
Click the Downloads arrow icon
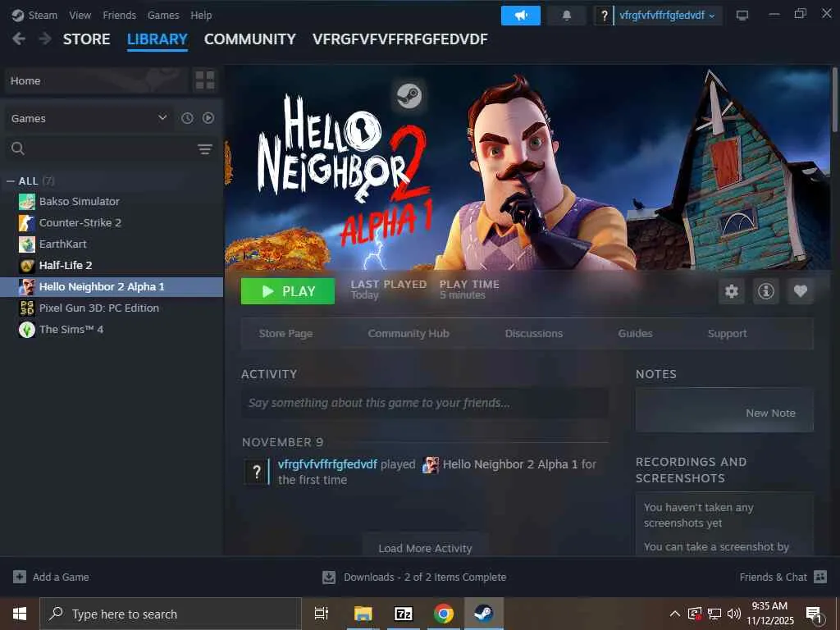[x=329, y=577]
